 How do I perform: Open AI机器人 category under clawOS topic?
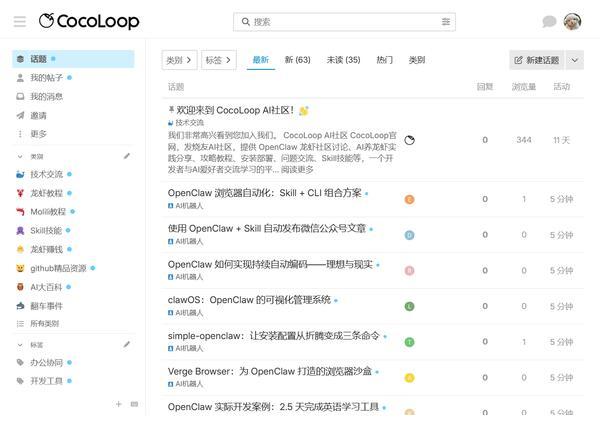tap(186, 313)
